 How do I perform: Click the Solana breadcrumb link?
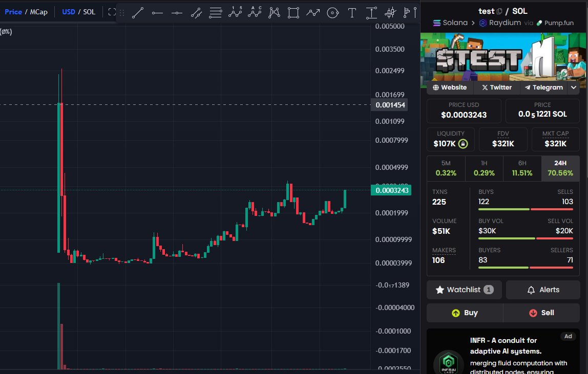tap(450, 23)
